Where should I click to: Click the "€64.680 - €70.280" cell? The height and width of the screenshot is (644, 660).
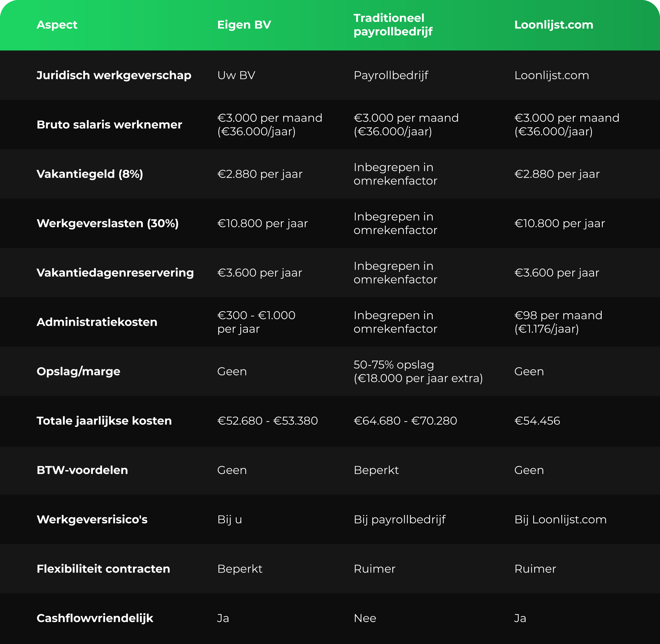[405, 421]
